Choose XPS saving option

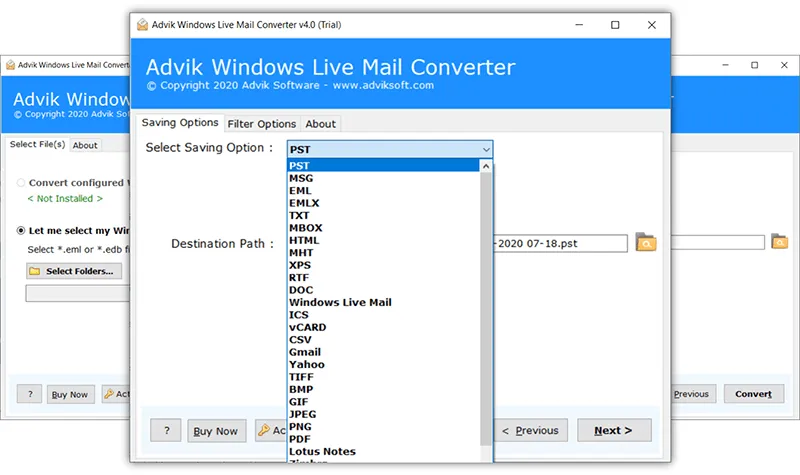(383, 265)
